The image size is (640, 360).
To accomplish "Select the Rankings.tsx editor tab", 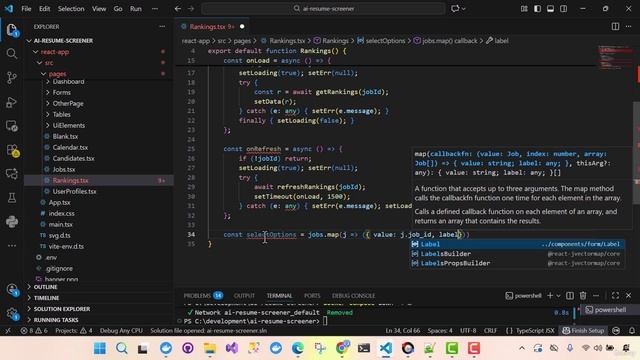I will tap(212, 27).
